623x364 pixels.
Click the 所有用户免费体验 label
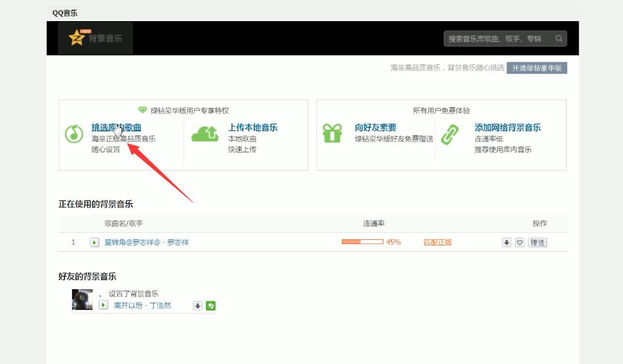441,110
